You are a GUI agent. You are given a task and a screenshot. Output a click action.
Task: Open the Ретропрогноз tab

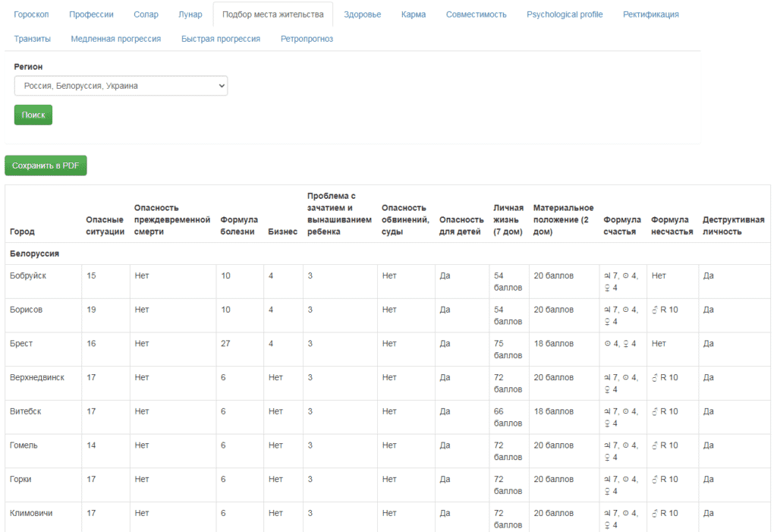(307, 39)
